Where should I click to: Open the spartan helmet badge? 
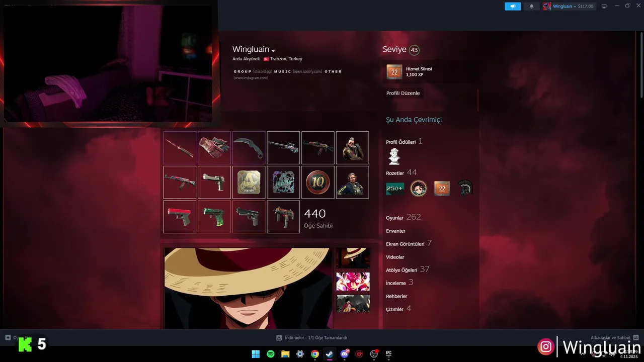click(x=465, y=189)
